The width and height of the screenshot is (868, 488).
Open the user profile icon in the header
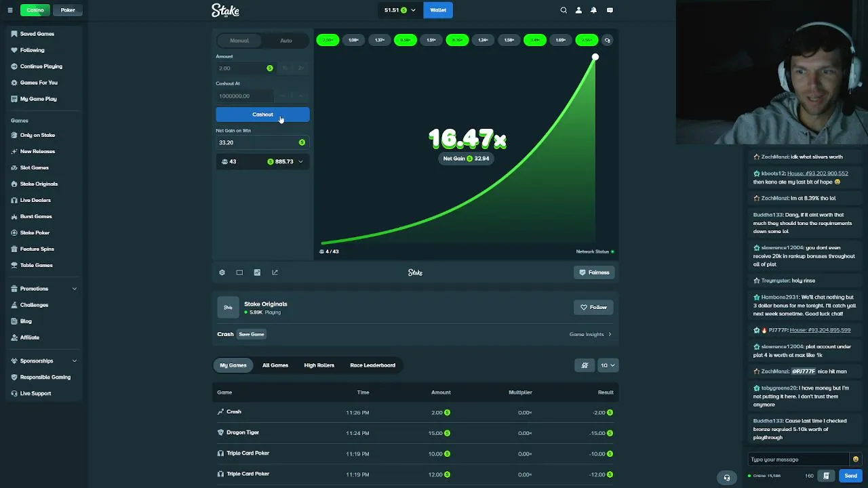point(578,10)
